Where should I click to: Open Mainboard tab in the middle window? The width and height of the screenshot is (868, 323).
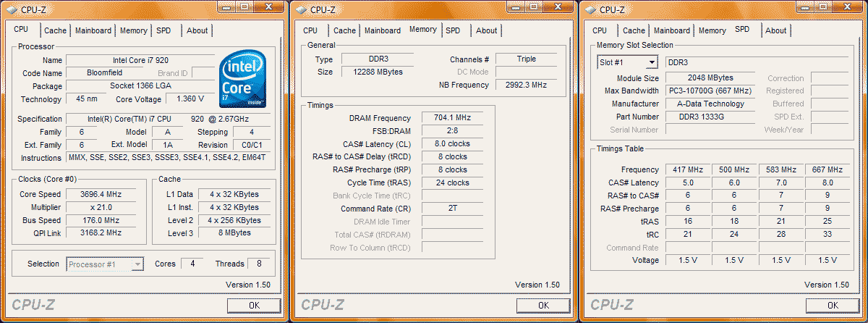tap(383, 30)
